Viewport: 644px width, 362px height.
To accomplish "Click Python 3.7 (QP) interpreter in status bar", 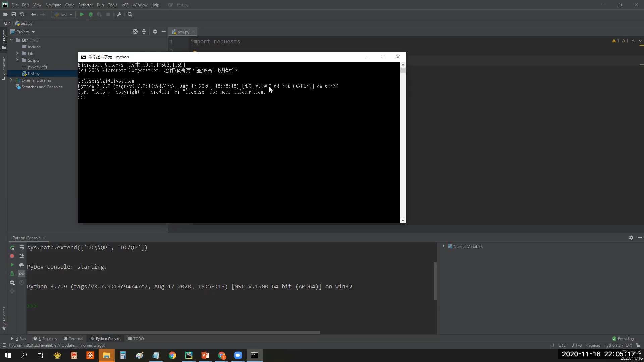I will [618, 345].
